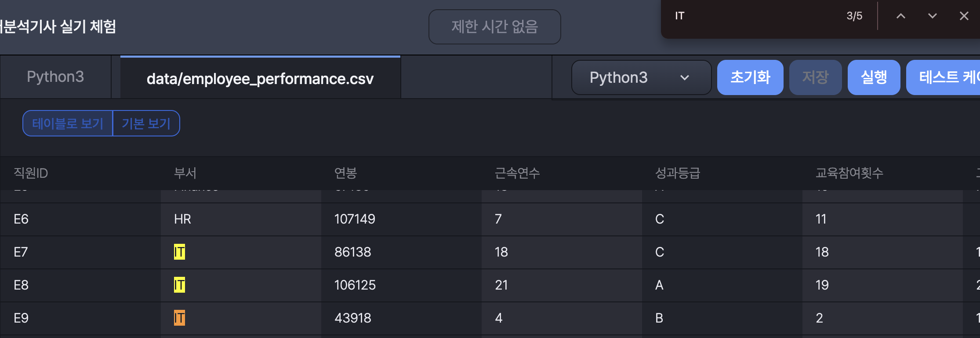Open the Python3 language dropdown
The width and height of the screenshot is (980, 338).
tap(641, 77)
